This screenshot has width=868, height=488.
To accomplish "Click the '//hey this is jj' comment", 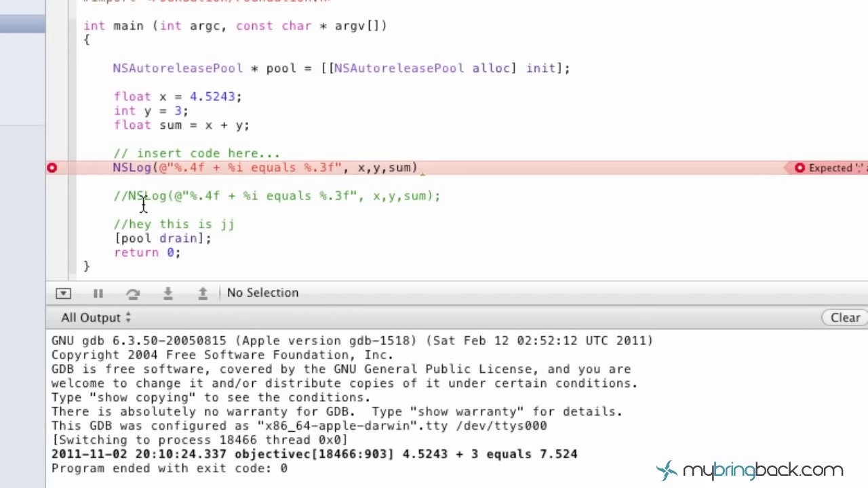I will tap(174, 224).
